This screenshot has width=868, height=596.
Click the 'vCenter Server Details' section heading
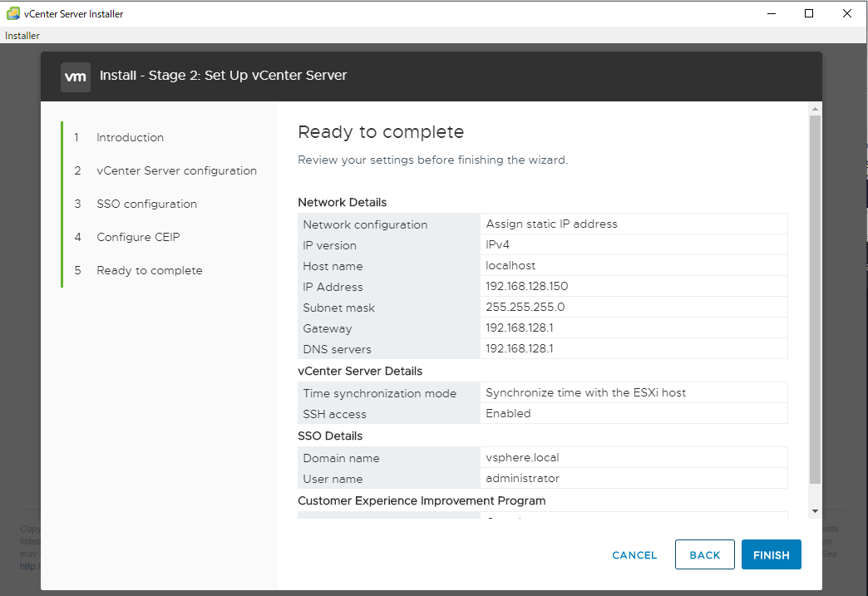pyautogui.click(x=360, y=371)
